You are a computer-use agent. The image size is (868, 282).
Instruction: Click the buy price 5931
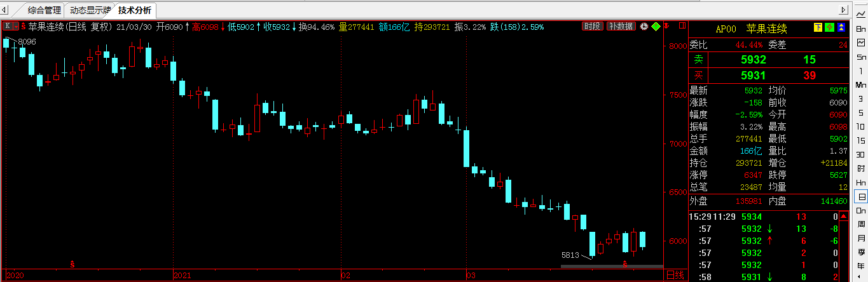tap(754, 76)
